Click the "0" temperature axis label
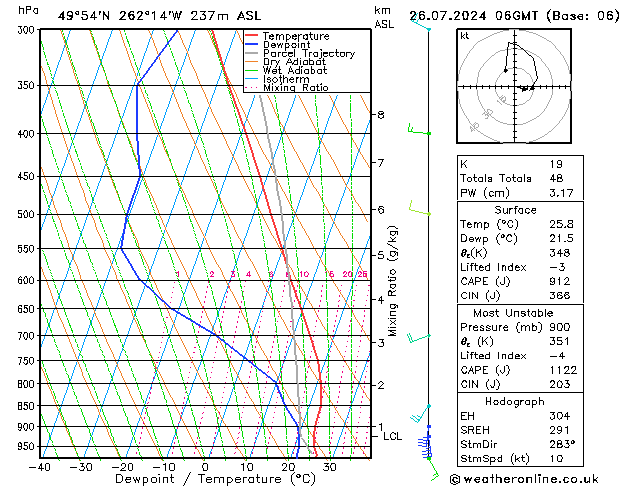The width and height of the screenshot is (629, 486). (x=205, y=467)
